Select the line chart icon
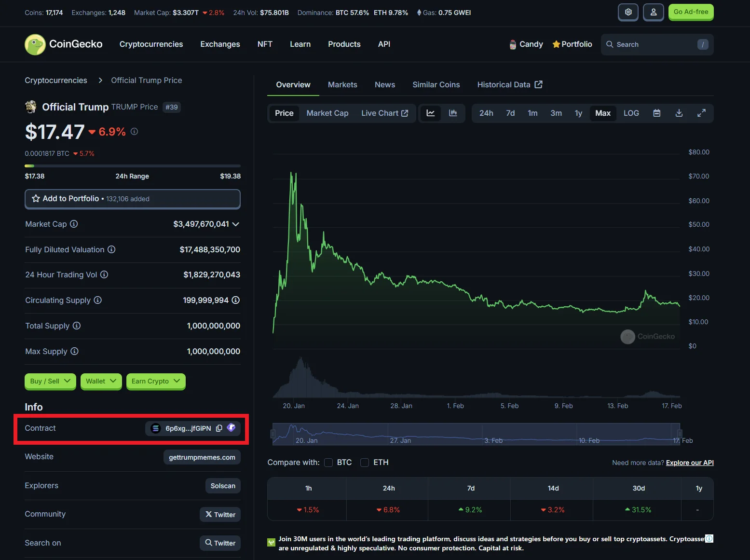This screenshot has width=750, height=560. coord(431,113)
